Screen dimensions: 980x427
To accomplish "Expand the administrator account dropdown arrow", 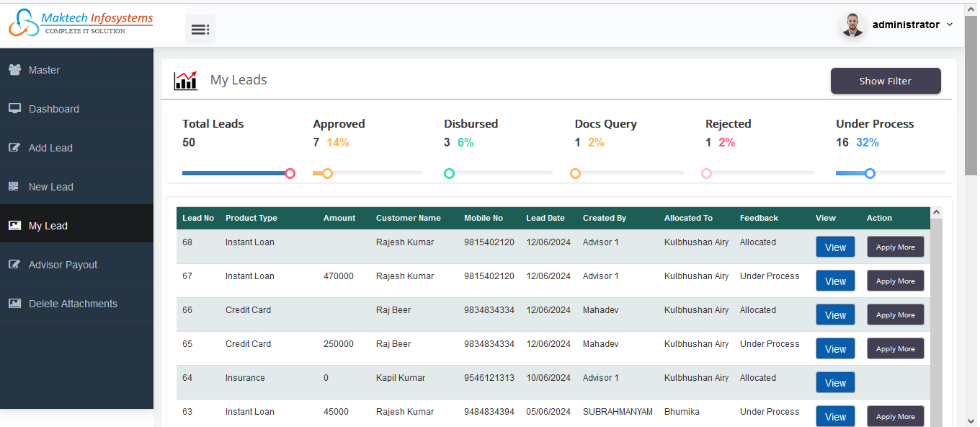I will (950, 25).
